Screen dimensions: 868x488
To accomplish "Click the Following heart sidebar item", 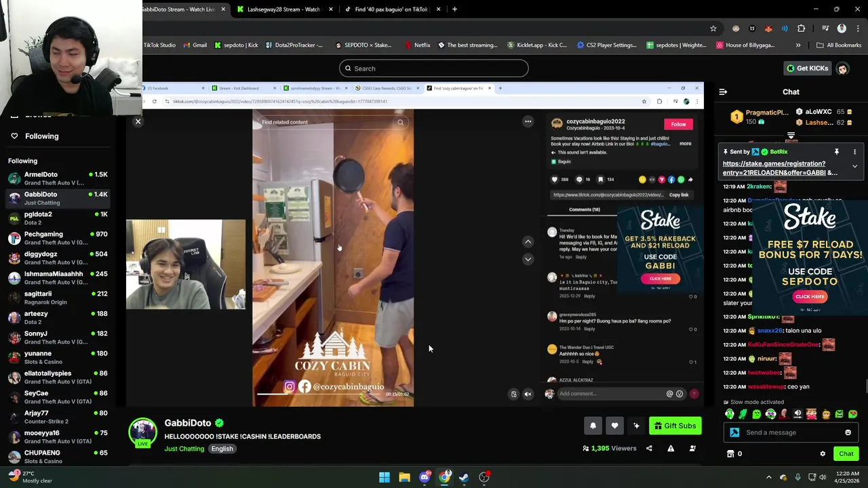I will click(x=35, y=136).
